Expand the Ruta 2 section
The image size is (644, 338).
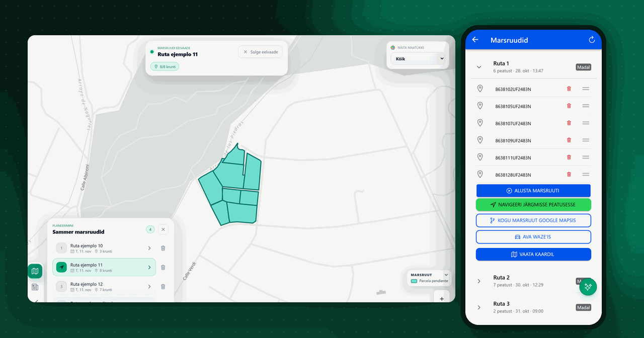click(479, 281)
